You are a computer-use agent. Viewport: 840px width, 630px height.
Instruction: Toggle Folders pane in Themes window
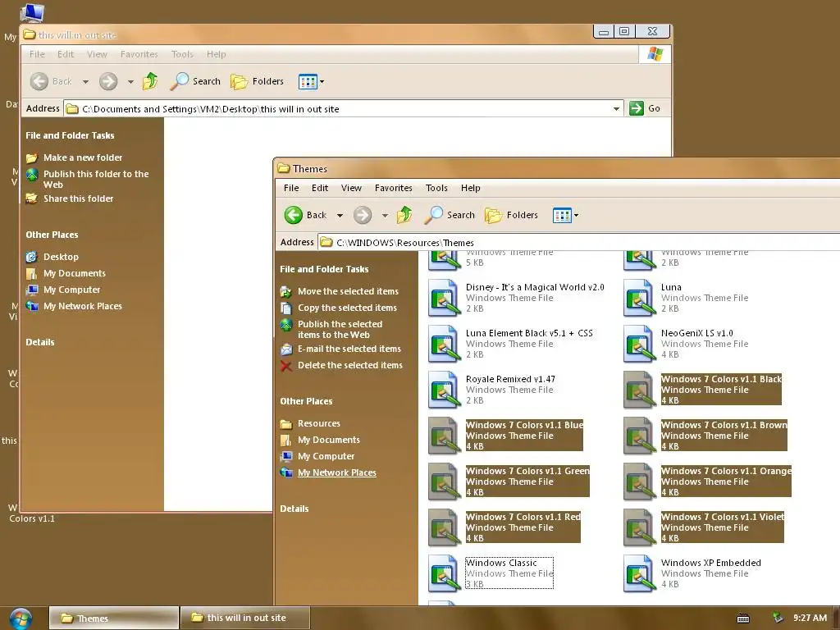pos(511,215)
